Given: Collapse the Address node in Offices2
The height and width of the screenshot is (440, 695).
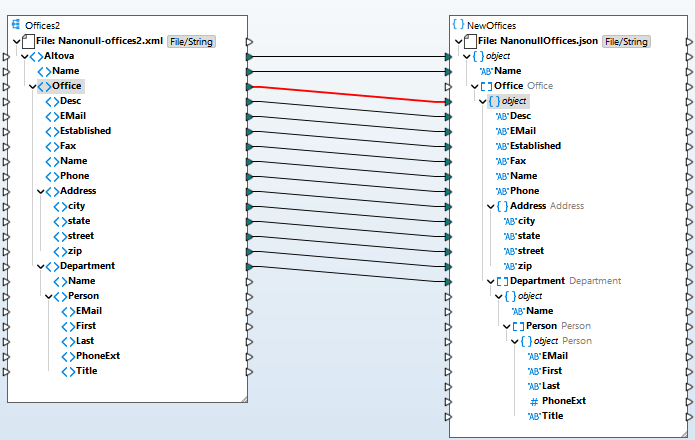Looking at the screenshot, I should [x=37, y=191].
